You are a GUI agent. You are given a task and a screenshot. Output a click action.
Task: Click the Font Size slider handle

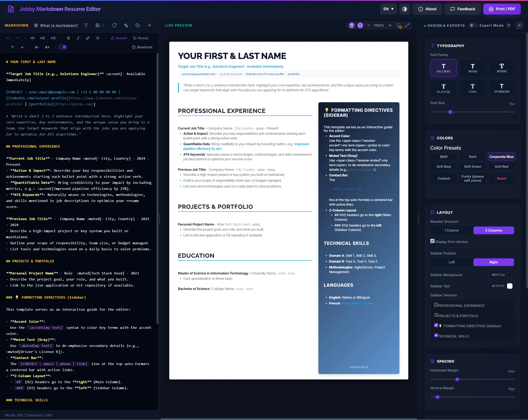point(450,112)
